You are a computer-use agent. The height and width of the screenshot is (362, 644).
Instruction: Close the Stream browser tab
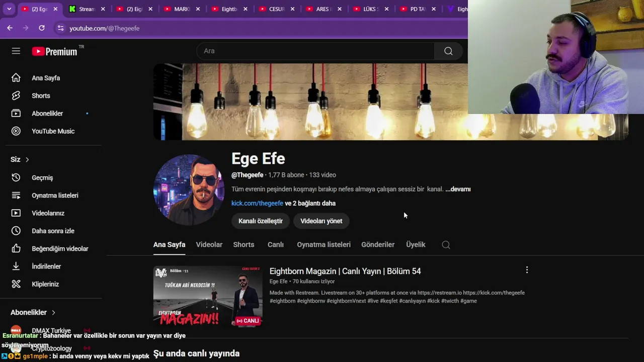[103, 9]
